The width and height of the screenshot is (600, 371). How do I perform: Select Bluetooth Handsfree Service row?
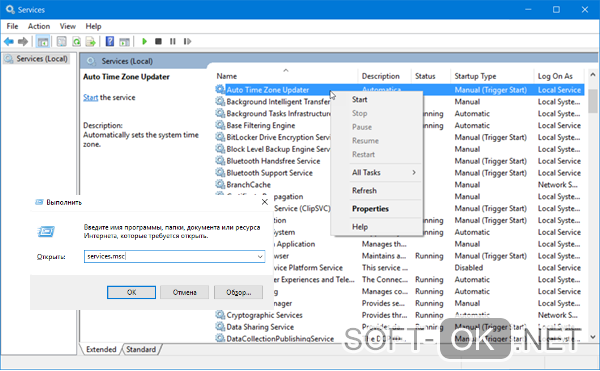click(x=399, y=161)
